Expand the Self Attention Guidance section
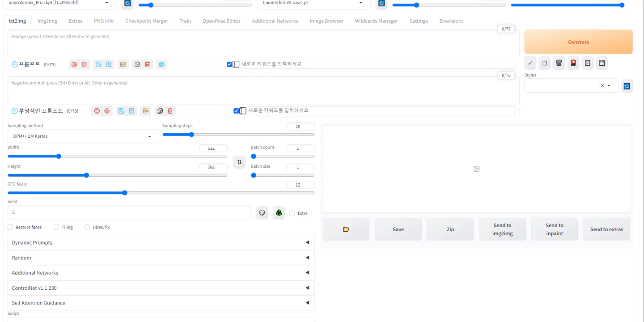 click(x=161, y=303)
